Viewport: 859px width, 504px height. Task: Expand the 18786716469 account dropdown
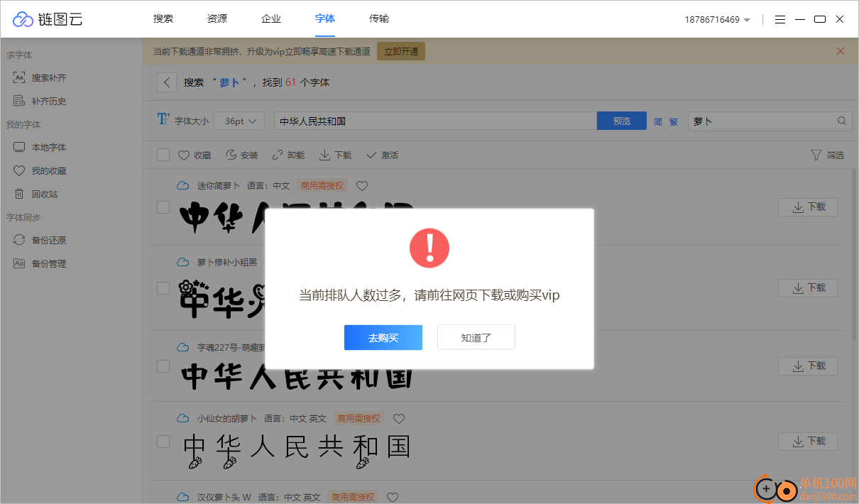pyautogui.click(x=717, y=19)
